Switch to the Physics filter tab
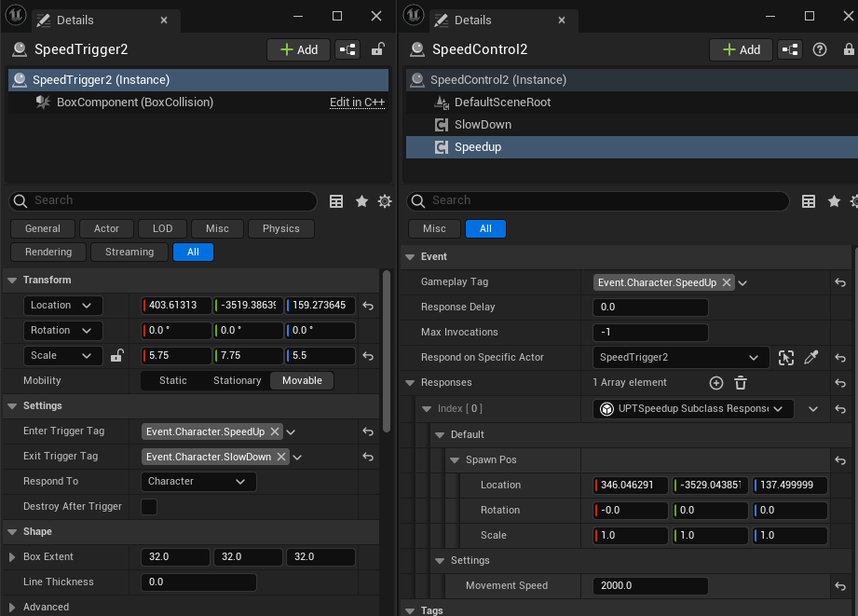The image size is (858, 616). (x=280, y=228)
